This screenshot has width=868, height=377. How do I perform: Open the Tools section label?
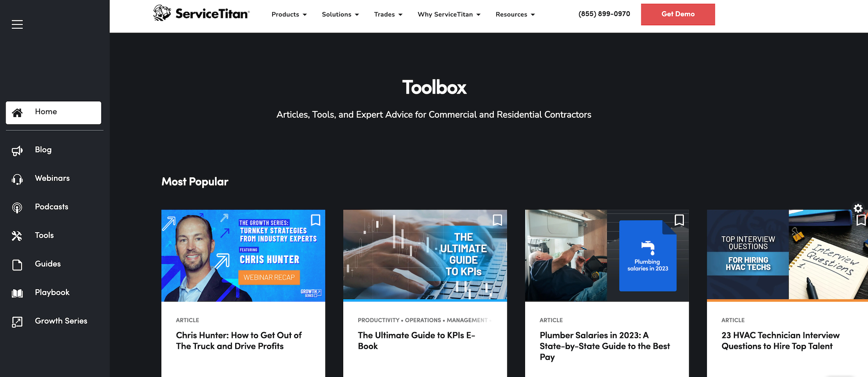(x=44, y=235)
